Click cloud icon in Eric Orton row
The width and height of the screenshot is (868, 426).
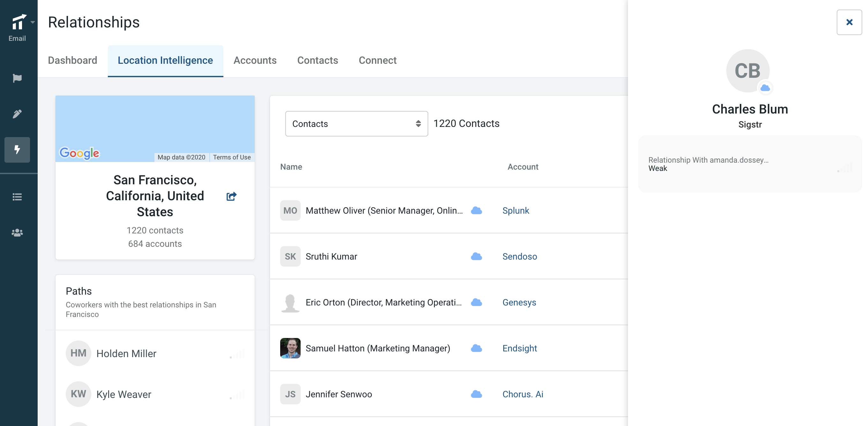[476, 302]
